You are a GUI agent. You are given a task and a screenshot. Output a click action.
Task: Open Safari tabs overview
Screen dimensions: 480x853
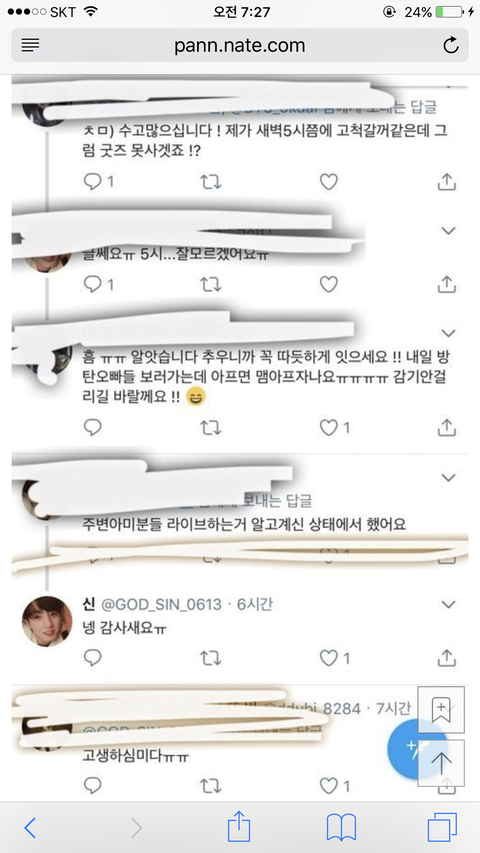[442, 828]
